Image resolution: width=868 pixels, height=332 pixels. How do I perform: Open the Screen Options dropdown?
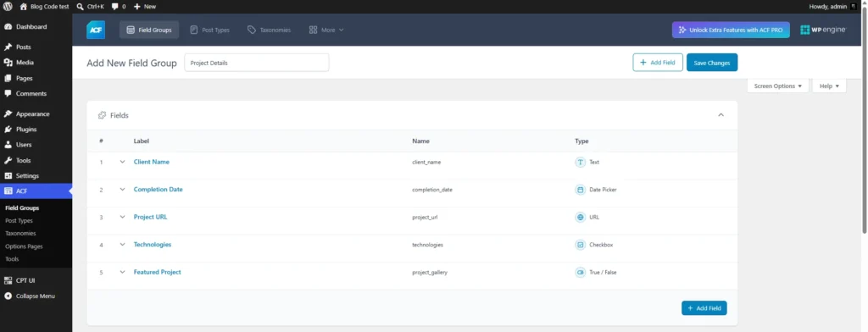point(778,86)
